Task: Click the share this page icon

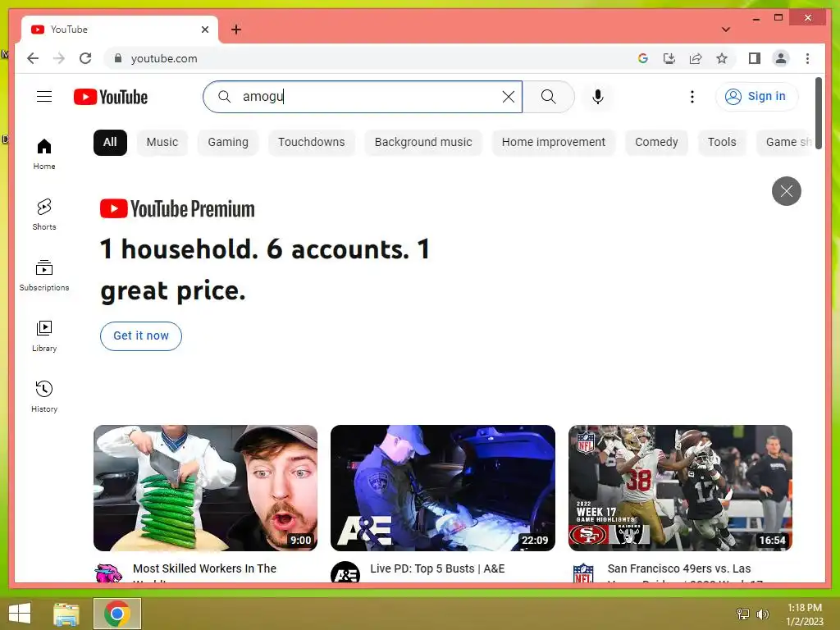Action: pos(696,58)
